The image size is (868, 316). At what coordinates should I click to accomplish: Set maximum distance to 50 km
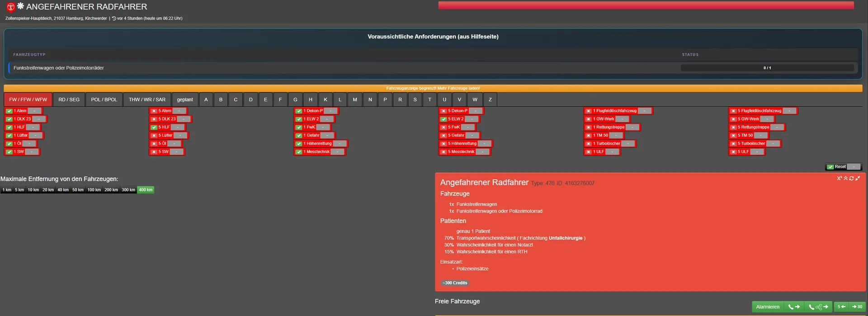coord(78,190)
